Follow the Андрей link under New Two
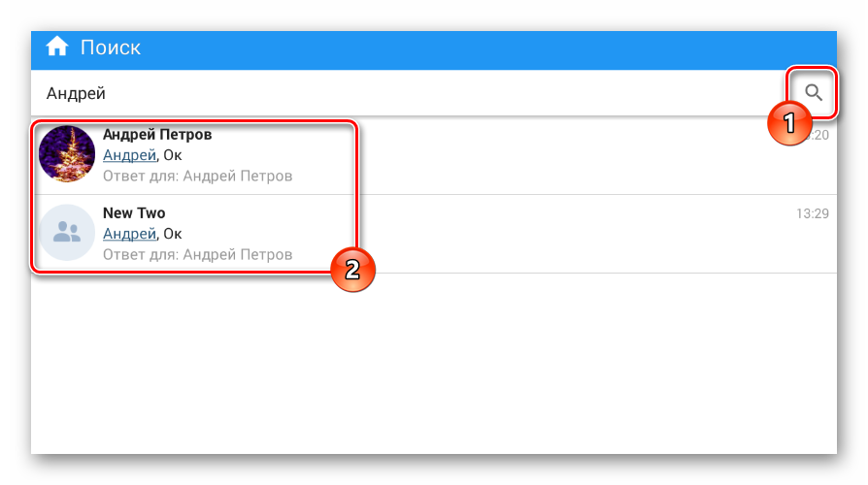Screen dimensions: 868x485 (129, 234)
